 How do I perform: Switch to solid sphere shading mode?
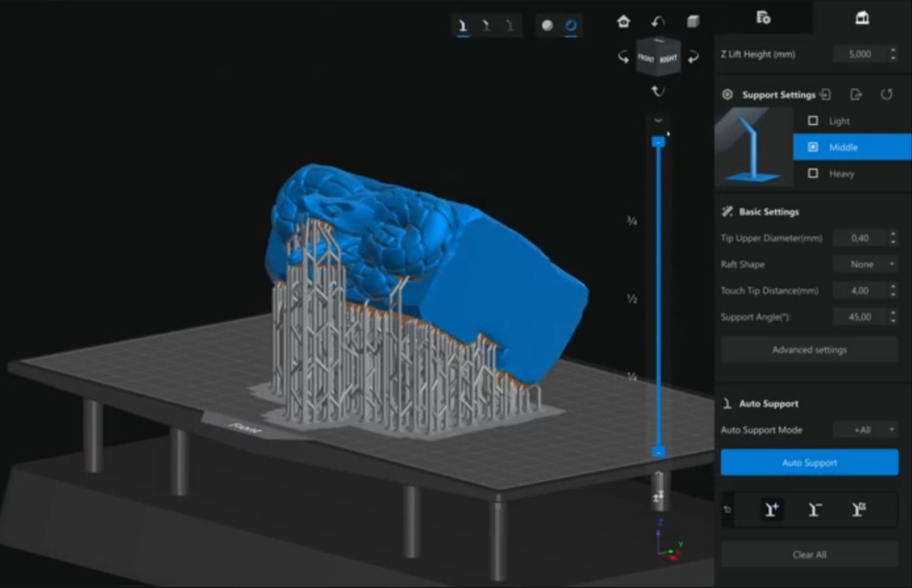[x=547, y=26]
